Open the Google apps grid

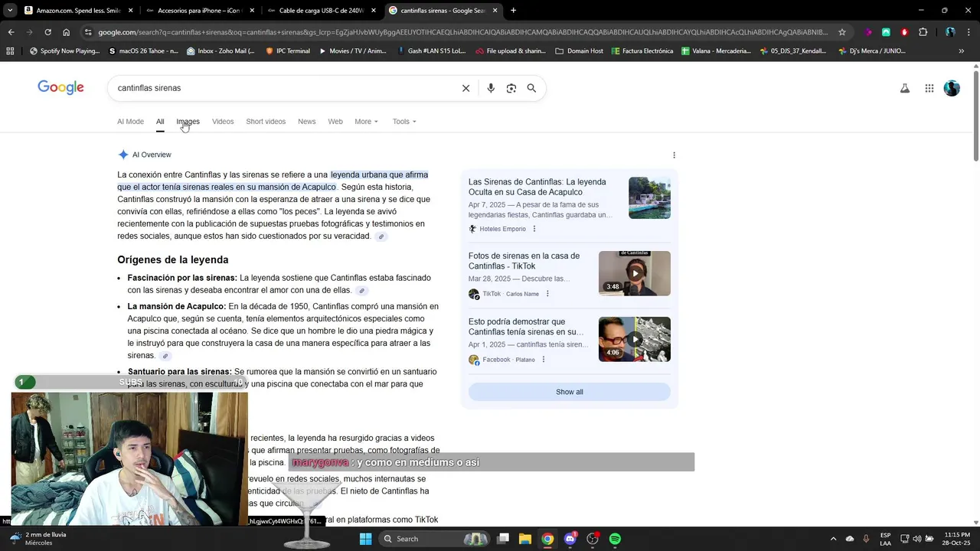[x=929, y=88]
